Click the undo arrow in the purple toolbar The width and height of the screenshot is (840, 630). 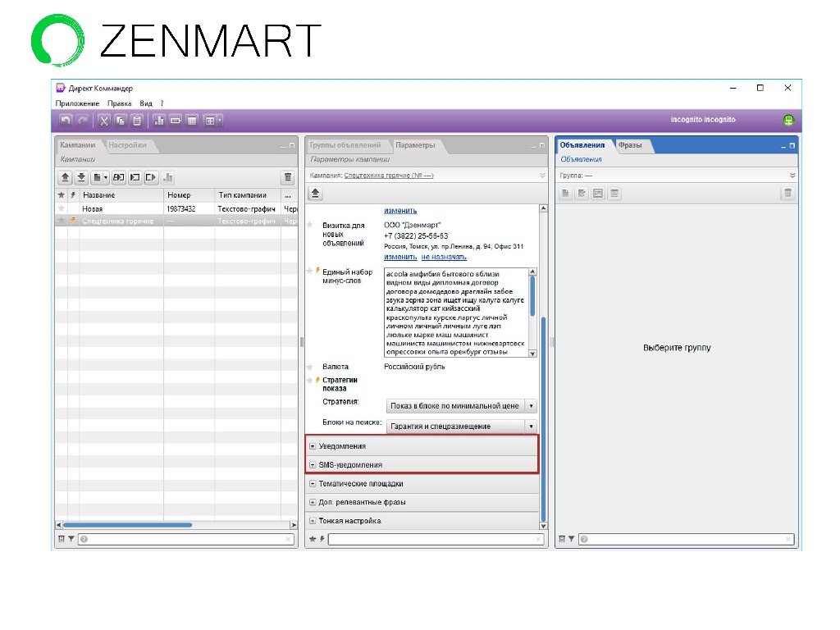66,121
